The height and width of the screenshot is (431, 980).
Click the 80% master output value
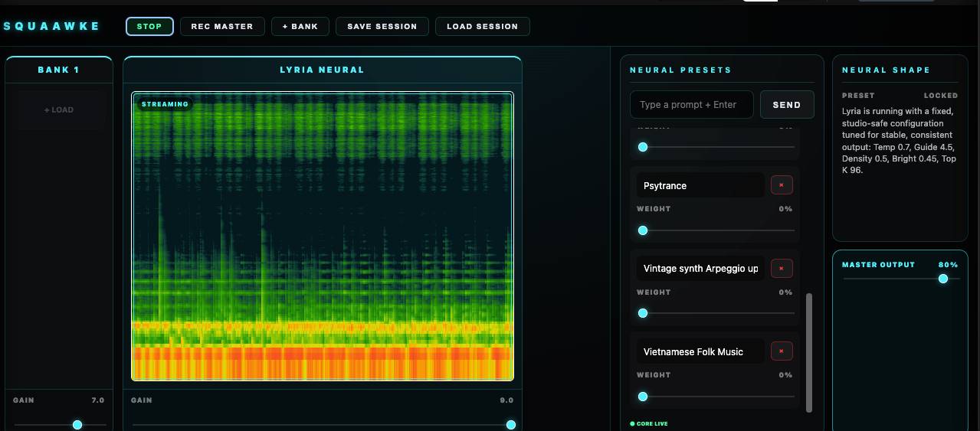(x=949, y=265)
